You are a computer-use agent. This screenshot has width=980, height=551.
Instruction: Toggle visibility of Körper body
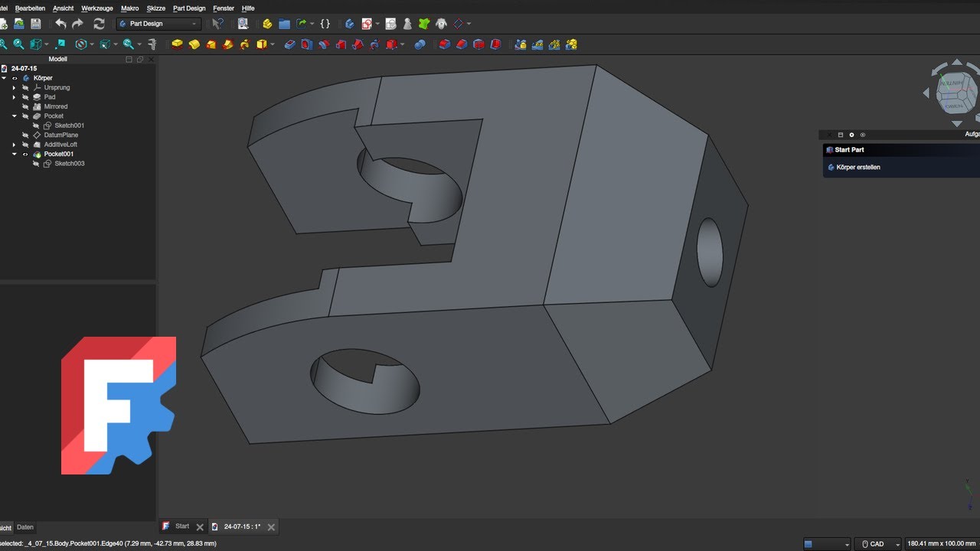point(15,78)
